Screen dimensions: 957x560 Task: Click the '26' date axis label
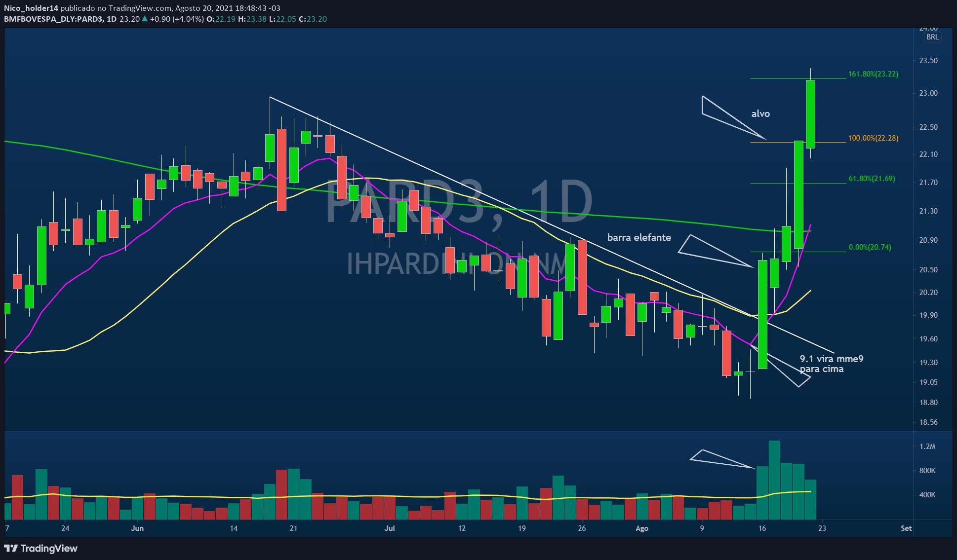[x=582, y=528]
